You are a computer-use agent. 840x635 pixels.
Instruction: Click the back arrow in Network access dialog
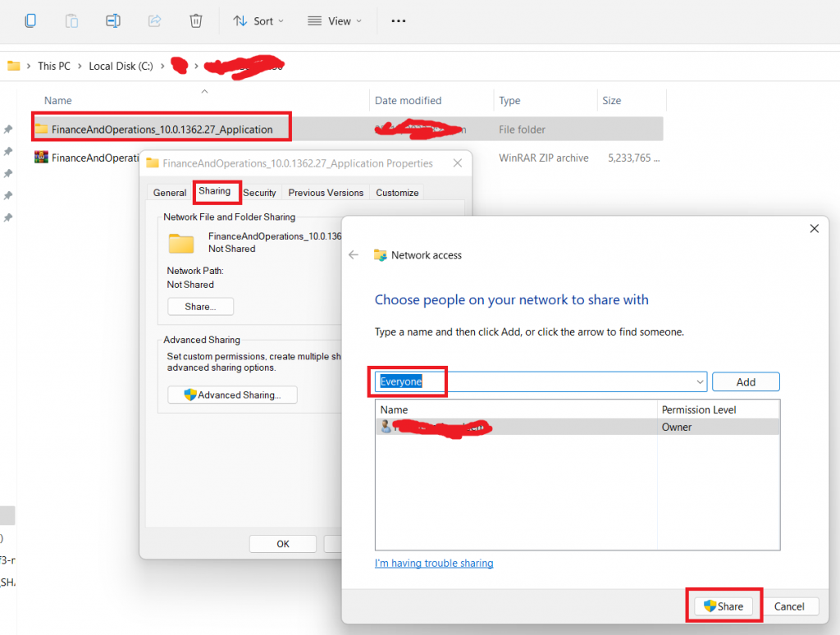point(354,255)
